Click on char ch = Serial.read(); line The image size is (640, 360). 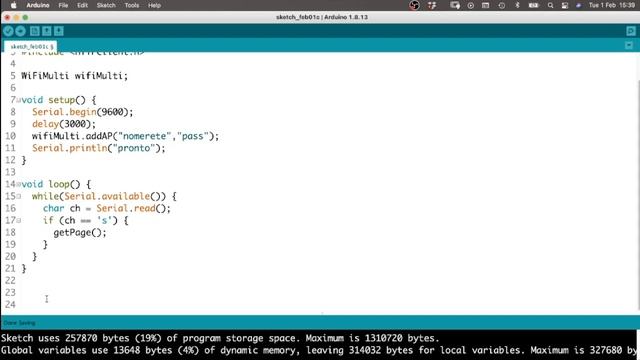point(107,208)
